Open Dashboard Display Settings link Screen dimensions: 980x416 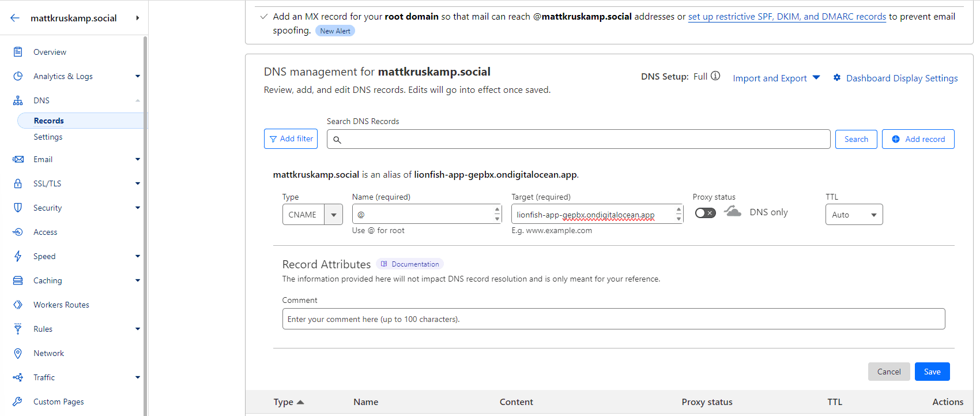[902, 78]
